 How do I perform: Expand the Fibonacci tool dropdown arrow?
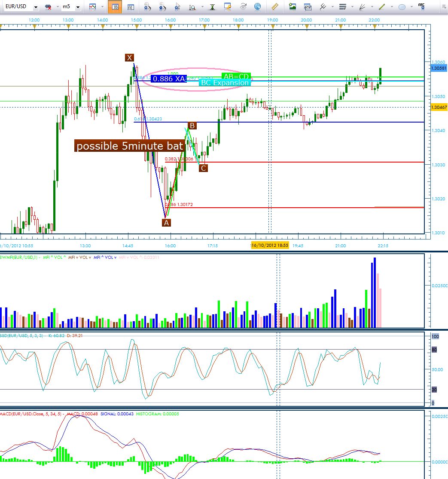(x=353, y=7)
